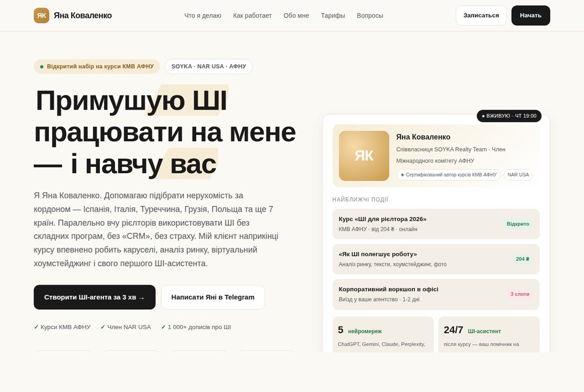Open the Тарифы menu item
Screen dimensions: 584x392
[333, 16]
